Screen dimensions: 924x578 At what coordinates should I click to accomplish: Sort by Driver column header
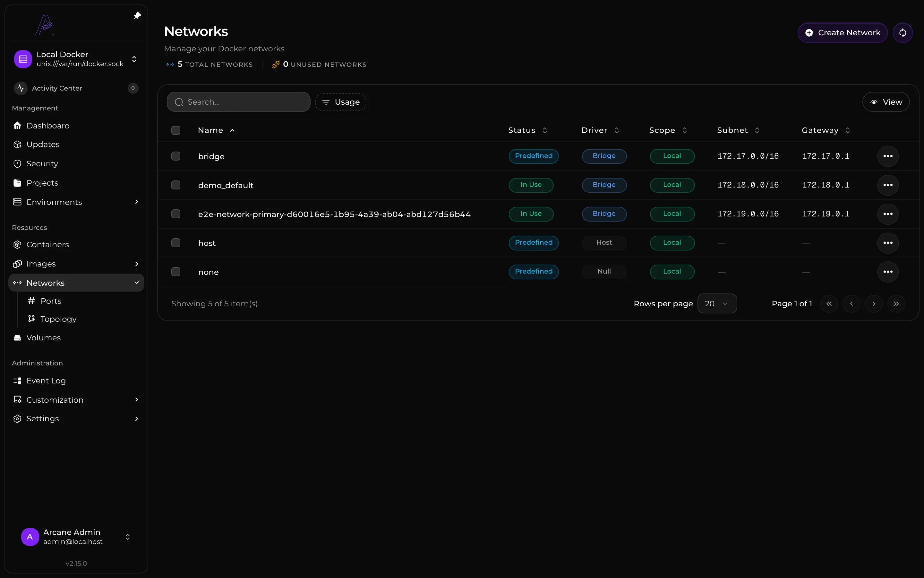600,130
